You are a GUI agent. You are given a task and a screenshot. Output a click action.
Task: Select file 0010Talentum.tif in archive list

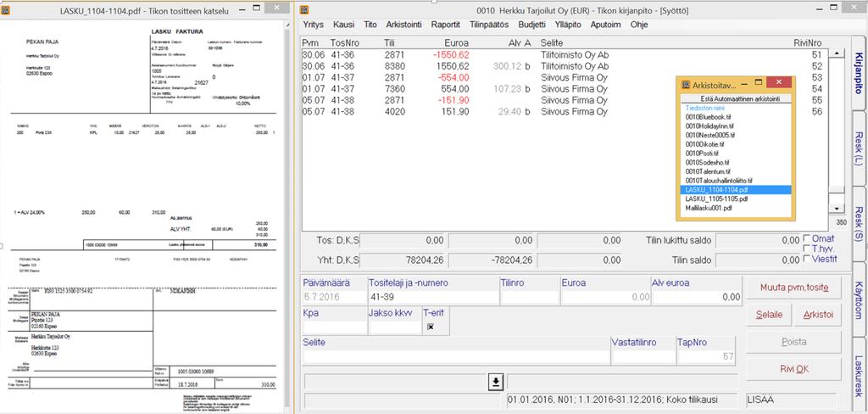[x=708, y=172]
